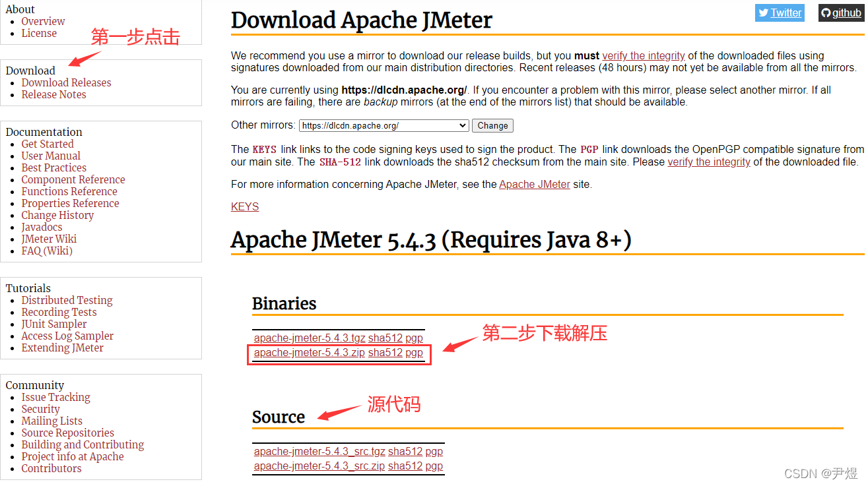
Task: Visit the Apache JMeter site link
Action: pos(535,184)
